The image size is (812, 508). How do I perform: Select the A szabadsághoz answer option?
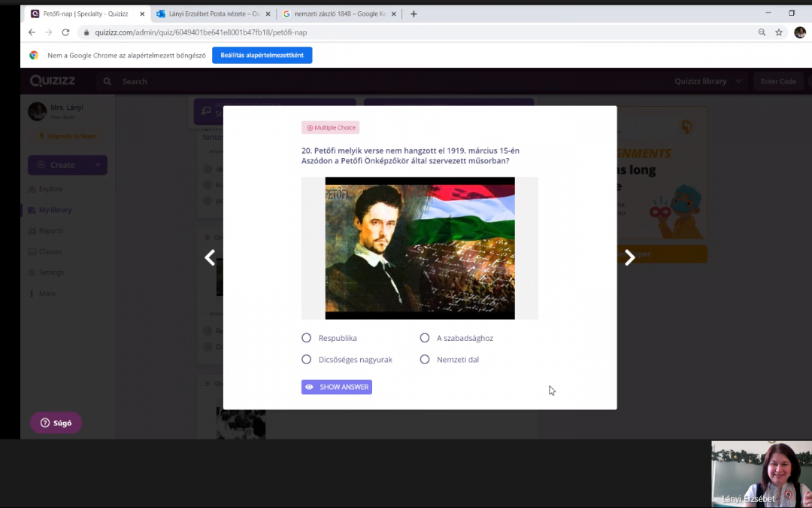click(x=457, y=338)
